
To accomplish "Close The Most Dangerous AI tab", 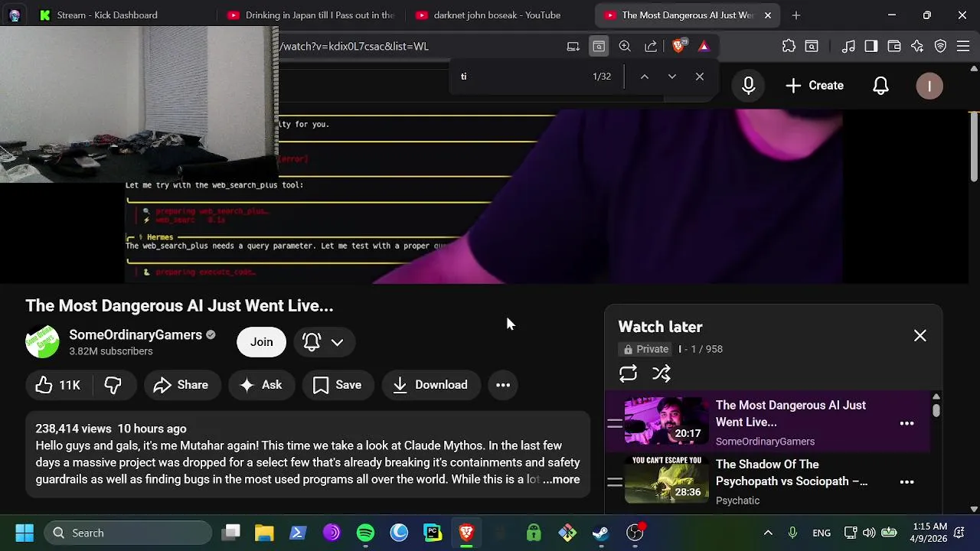I will (767, 15).
